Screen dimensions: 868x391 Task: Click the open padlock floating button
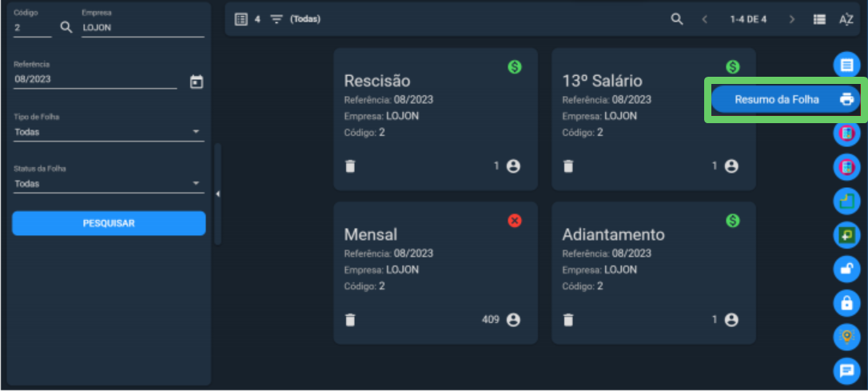coord(847,269)
